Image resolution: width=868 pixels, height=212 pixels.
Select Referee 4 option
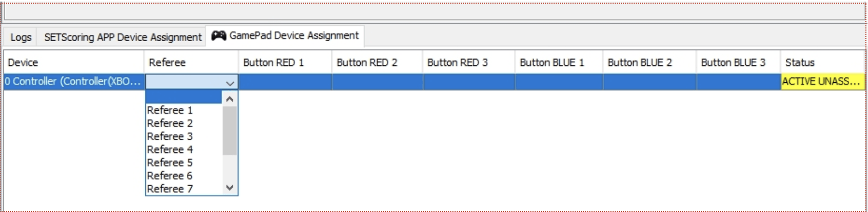pyautogui.click(x=170, y=150)
